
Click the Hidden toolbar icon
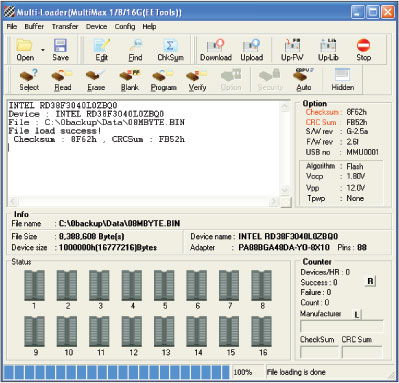343,80
